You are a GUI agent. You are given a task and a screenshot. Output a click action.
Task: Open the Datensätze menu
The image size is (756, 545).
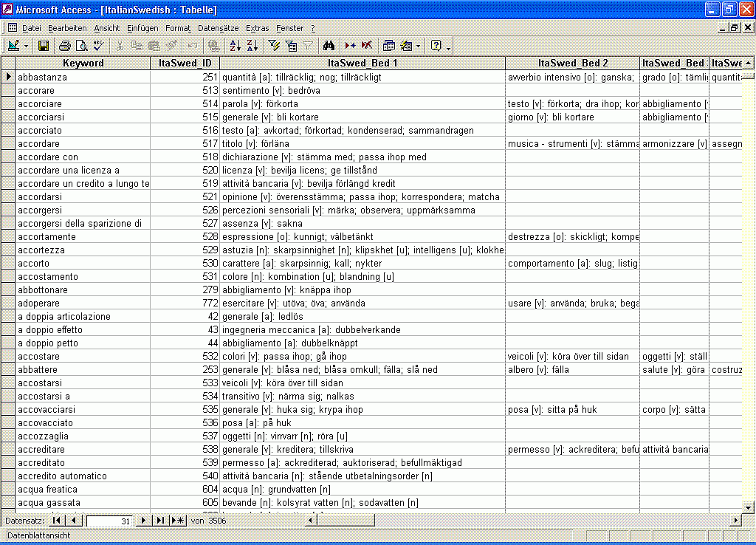pyautogui.click(x=219, y=29)
